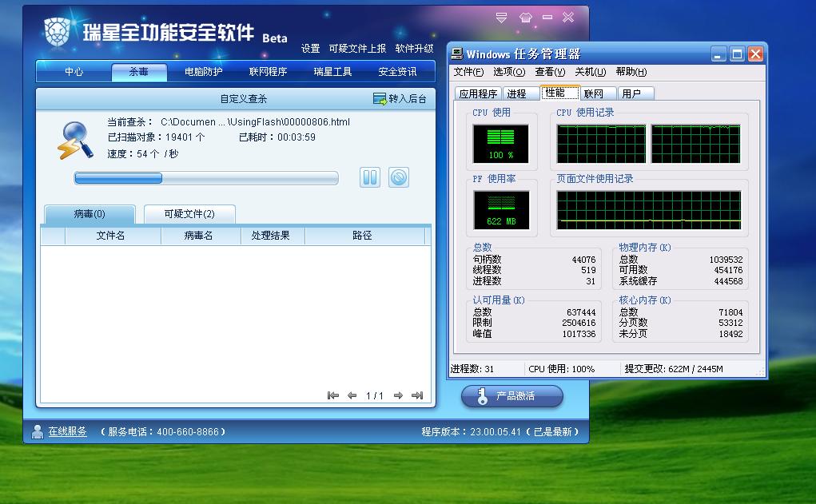
Task: Click the online service person icon
Action: point(38,431)
